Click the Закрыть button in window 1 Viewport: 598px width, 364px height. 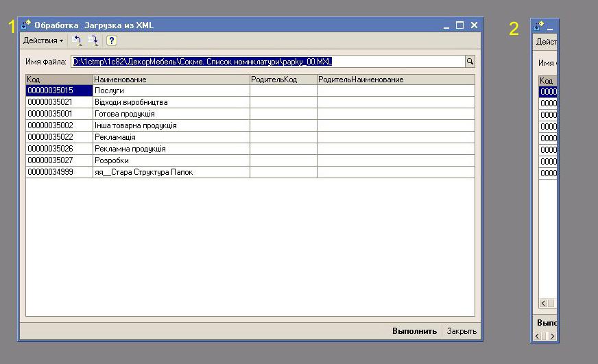[462, 331]
